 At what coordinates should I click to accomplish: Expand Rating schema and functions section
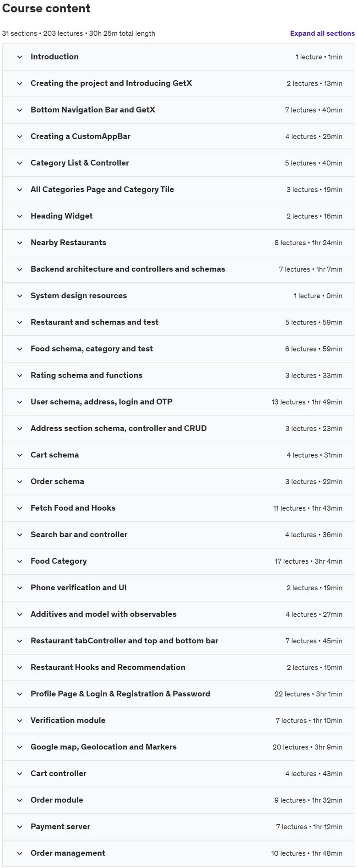point(178,375)
